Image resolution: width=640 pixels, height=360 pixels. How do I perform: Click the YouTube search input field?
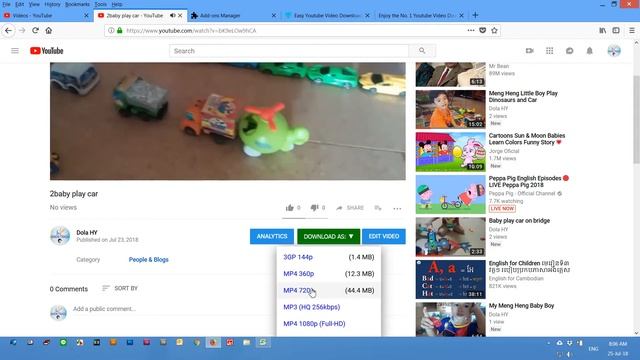point(289,51)
